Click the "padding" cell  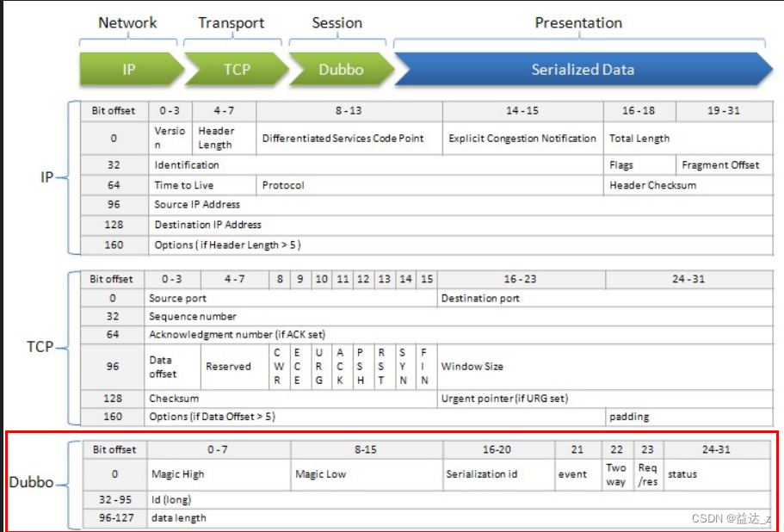click(689, 417)
